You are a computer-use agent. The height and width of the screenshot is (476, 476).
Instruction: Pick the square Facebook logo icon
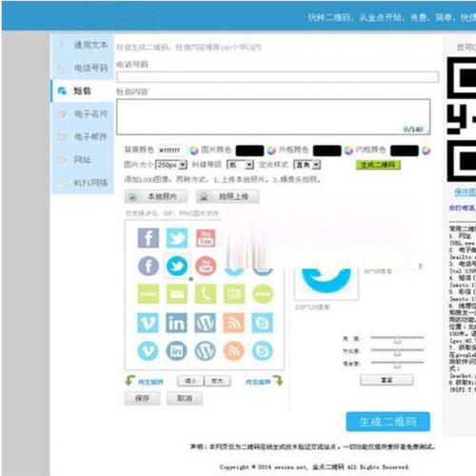(149, 238)
